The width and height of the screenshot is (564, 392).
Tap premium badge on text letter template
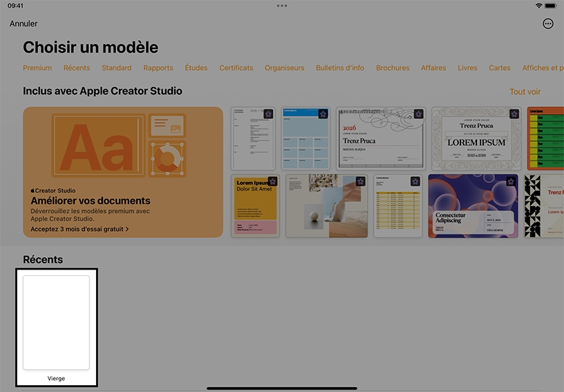click(x=268, y=114)
